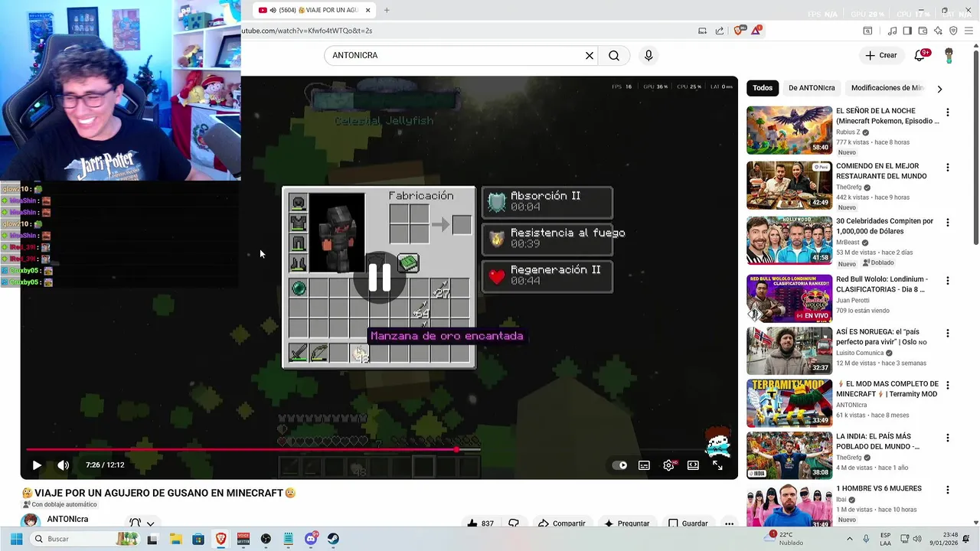Toggle the browser sidebar panel

tap(907, 31)
